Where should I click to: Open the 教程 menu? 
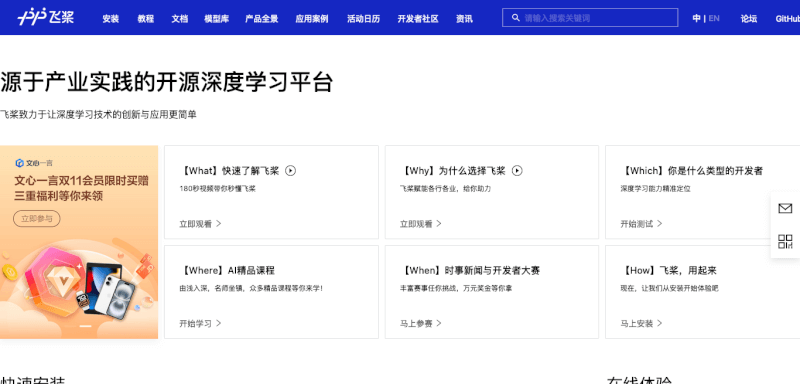click(145, 19)
